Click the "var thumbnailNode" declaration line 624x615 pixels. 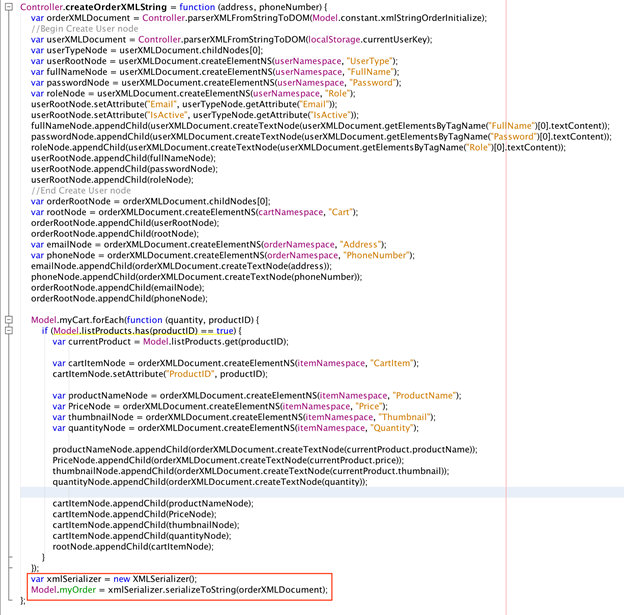tap(244, 416)
